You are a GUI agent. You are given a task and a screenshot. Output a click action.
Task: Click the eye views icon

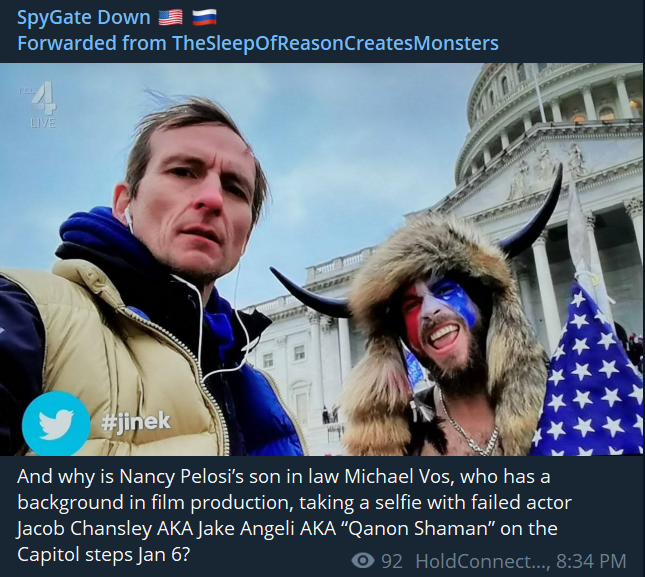click(363, 561)
